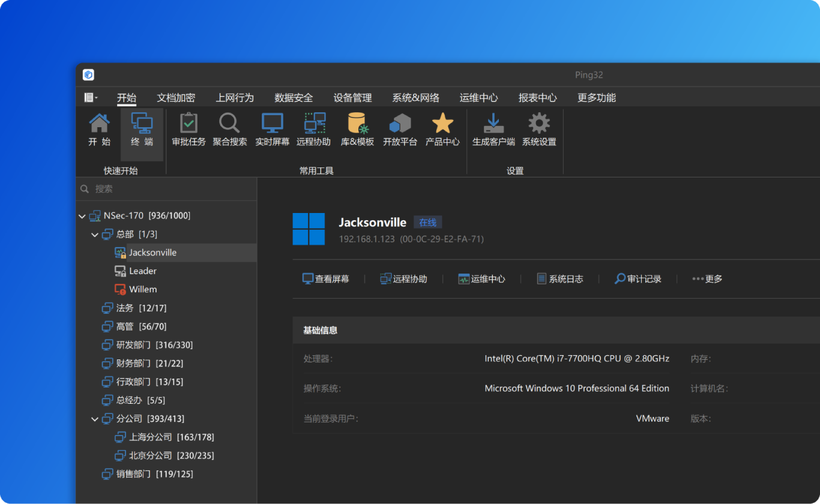
Task: Click the Willem computer alert icon
Action: tap(120, 289)
